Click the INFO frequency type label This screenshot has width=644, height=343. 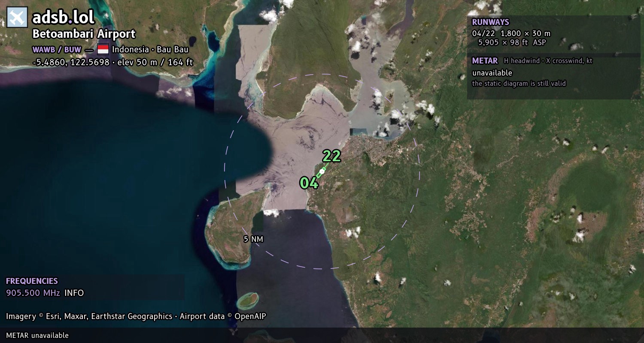pos(74,293)
